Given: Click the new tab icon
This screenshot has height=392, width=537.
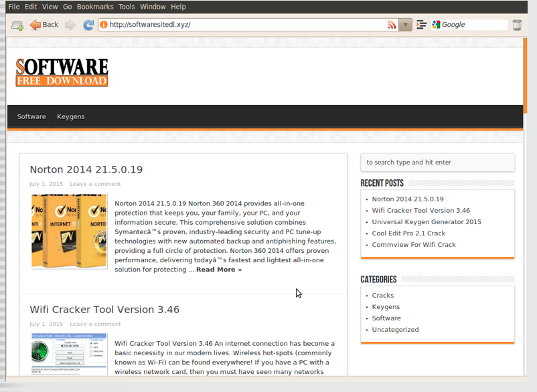Looking at the screenshot, I should [17, 25].
